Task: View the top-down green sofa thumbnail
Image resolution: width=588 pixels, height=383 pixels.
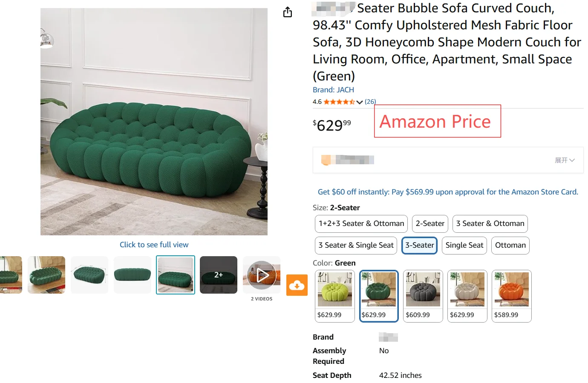Action: [89, 275]
